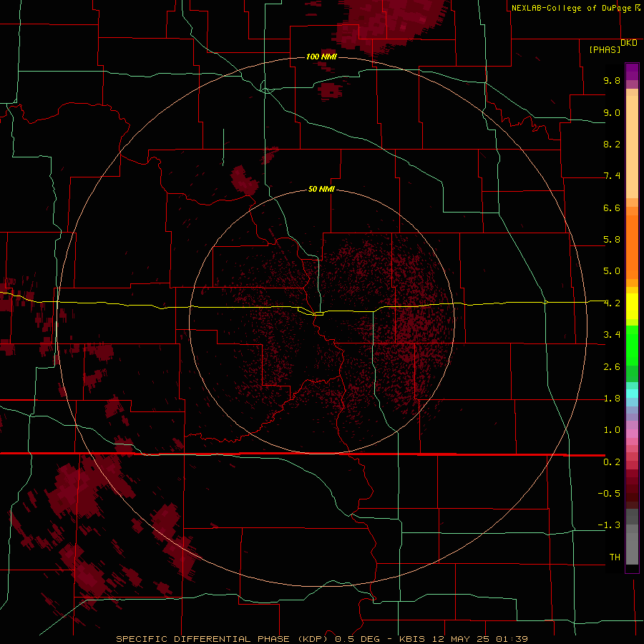The image size is (644, 644).
Task: Click the 5.0 legend value
Action: coord(612,271)
